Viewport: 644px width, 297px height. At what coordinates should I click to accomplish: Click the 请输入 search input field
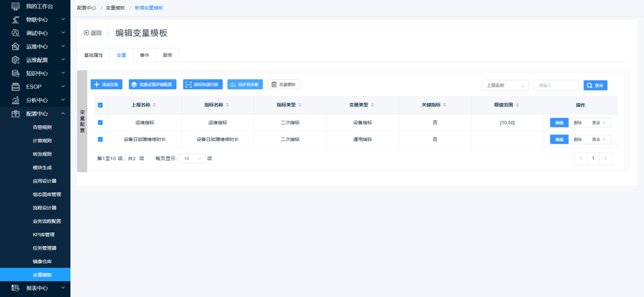555,85
